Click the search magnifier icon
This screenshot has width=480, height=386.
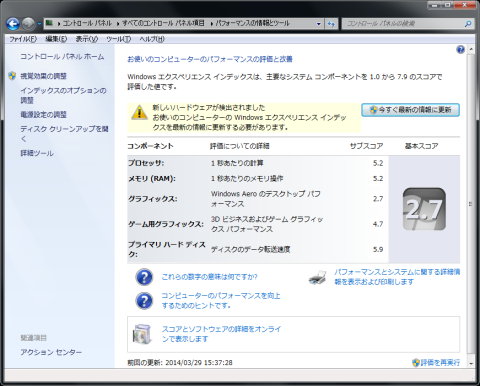[468, 24]
